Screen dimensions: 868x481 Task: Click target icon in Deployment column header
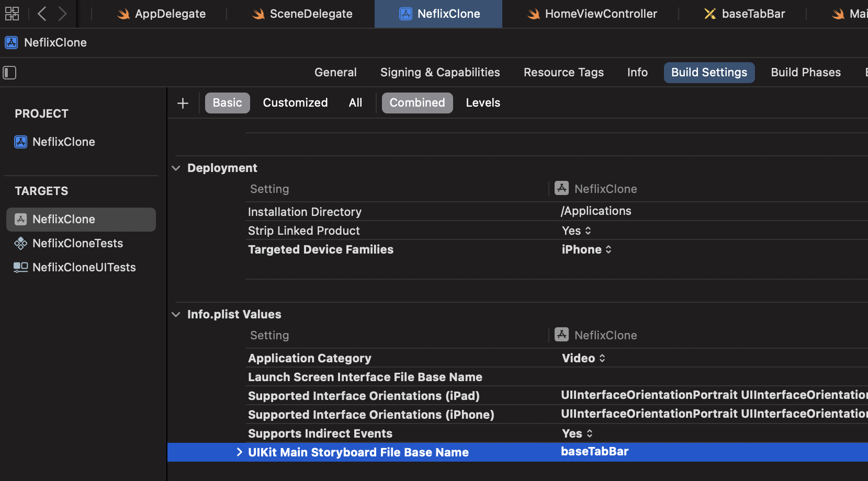562,188
